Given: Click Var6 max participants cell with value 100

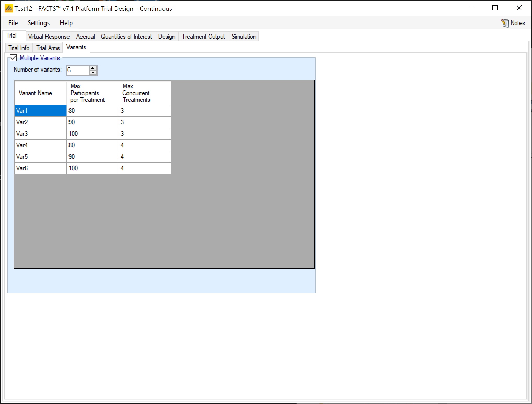Looking at the screenshot, I should (x=92, y=168).
